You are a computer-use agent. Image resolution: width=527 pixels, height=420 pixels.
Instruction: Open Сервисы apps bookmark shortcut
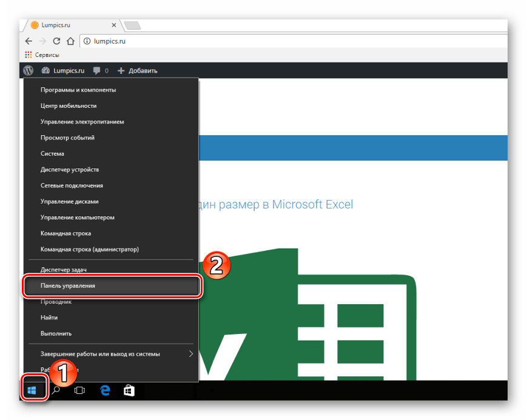tap(41, 55)
